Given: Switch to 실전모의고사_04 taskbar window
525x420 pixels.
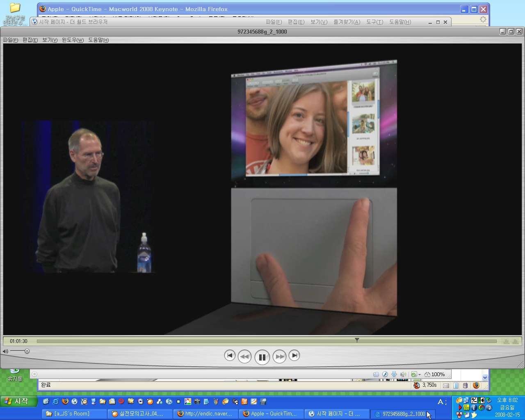Looking at the screenshot, I should pos(140,414).
